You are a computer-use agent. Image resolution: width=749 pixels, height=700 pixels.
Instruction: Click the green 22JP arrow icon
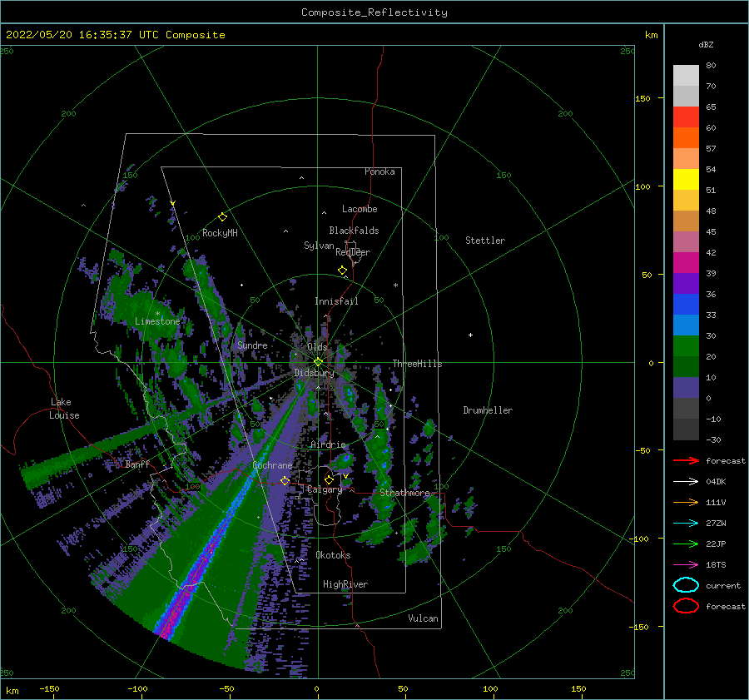pyautogui.click(x=686, y=544)
